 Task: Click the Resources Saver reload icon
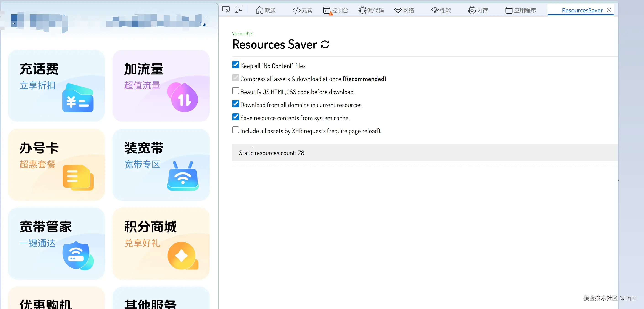tap(325, 45)
